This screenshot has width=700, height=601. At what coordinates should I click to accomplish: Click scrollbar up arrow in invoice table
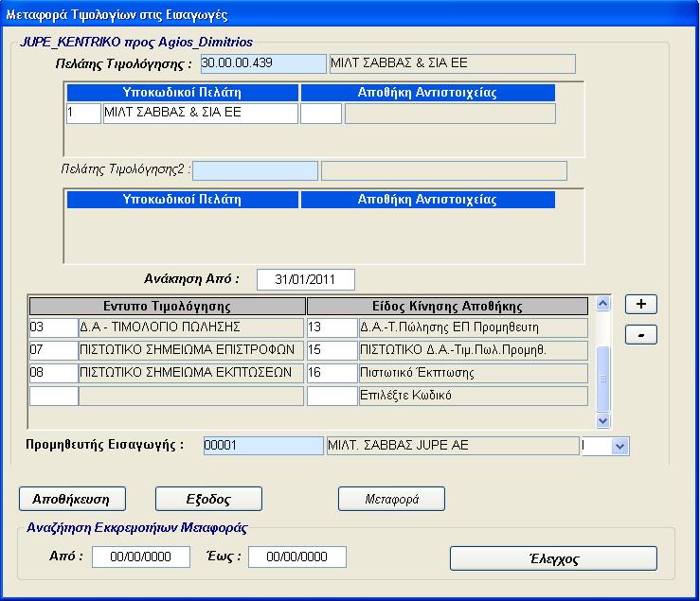pyautogui.click(x=603, y=304)
